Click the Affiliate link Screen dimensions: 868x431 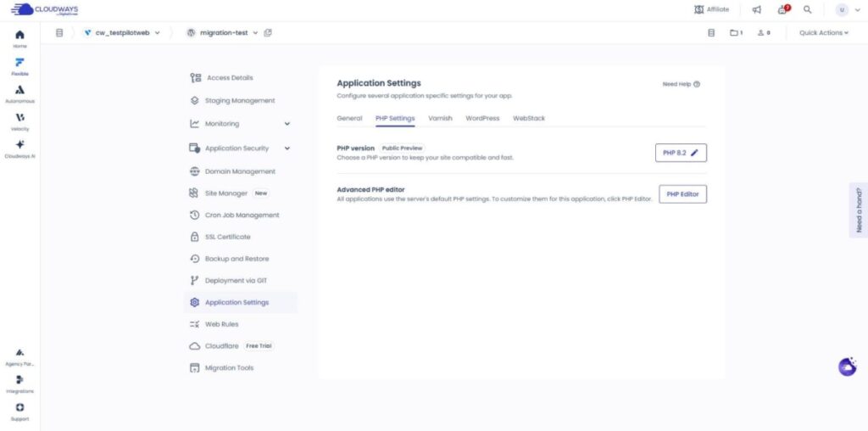tap(717, 9)
